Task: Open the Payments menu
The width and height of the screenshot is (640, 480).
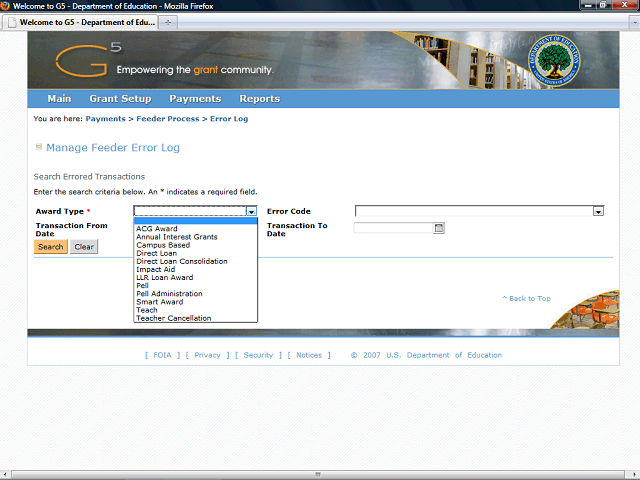Action: coord(195,99)
